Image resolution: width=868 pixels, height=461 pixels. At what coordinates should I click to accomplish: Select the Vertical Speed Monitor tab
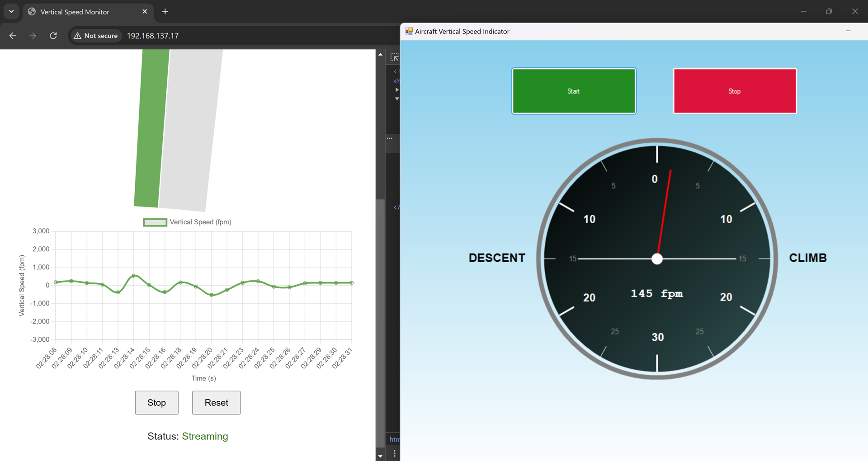75,12
